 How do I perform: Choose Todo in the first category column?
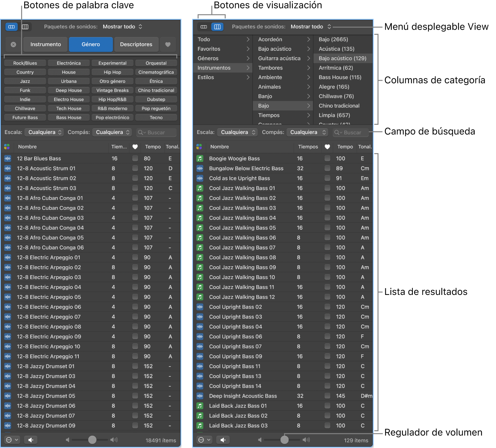pyautogui.click(x=223, y=40)
